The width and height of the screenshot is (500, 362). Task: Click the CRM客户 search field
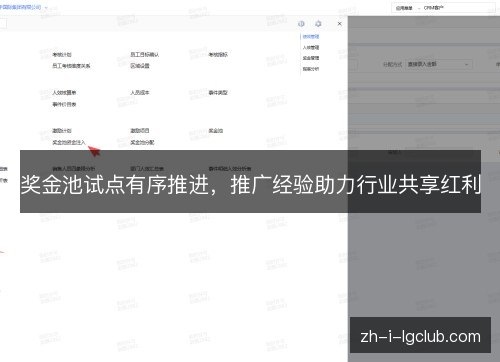click(x=459, y=8)
